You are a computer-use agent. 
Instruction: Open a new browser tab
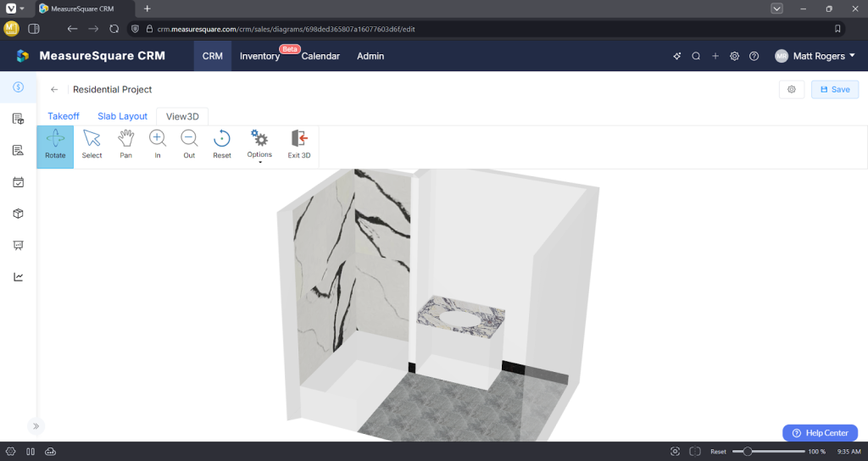pos(147,8)
